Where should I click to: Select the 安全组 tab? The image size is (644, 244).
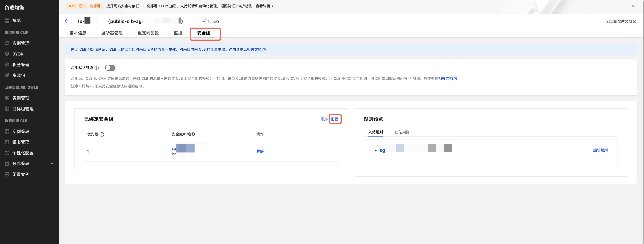(x=204, y=33)
